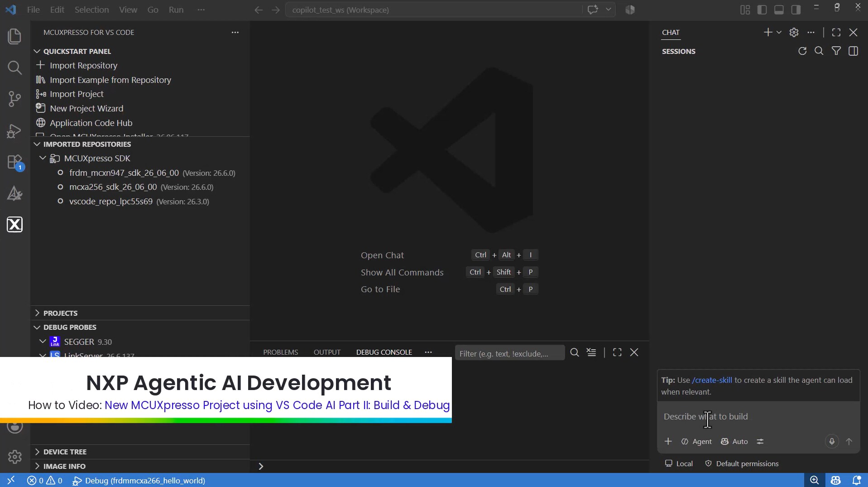Screen dimensions: 868x487
Task: Switch to Problems tab
Action: click(x=280, y=352)
